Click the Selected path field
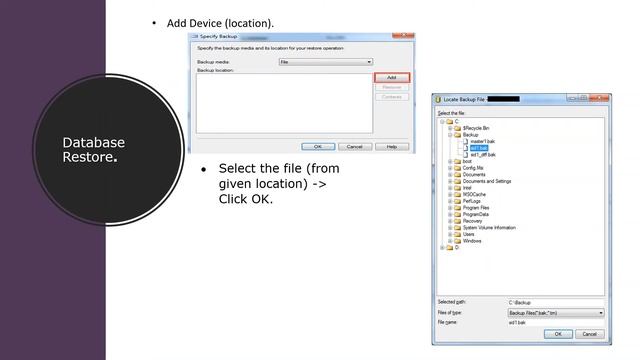This screenshot has height=360, width=640. 556,302
